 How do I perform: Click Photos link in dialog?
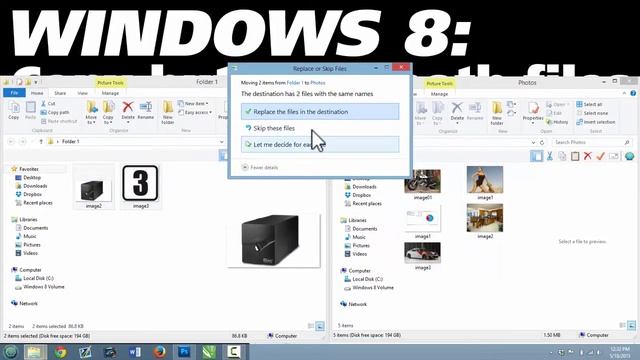tap(318, 83)
